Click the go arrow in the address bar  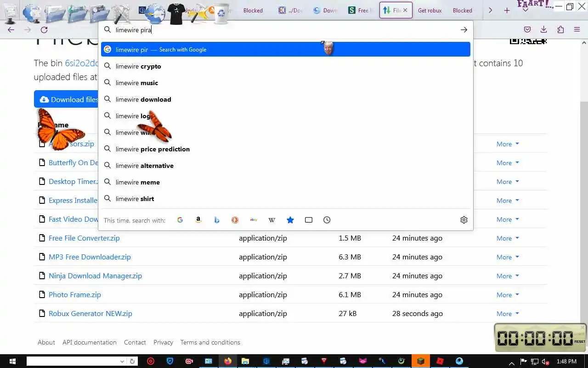tap(464, 30)
